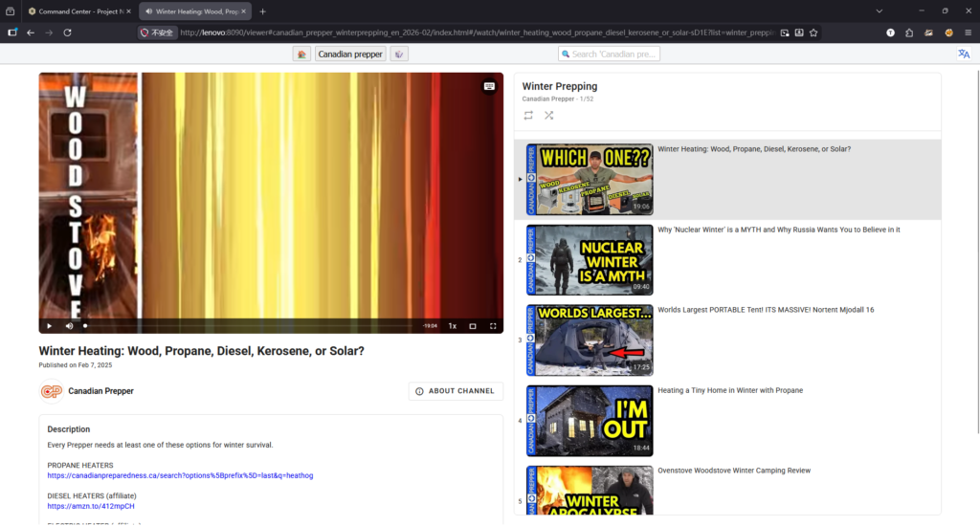Viewport: 980px width, 526px height.
Task: Open the canadianpreparedness.ca propane heaters link
Action: pyautogui.click(x=180, y=475)
